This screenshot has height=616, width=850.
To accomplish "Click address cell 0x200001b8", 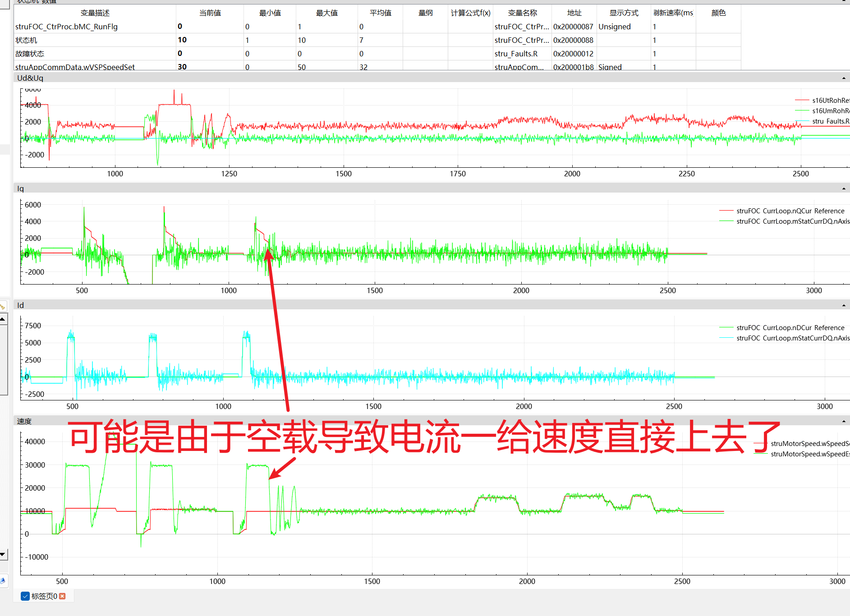I will click(x=573, y=67).
